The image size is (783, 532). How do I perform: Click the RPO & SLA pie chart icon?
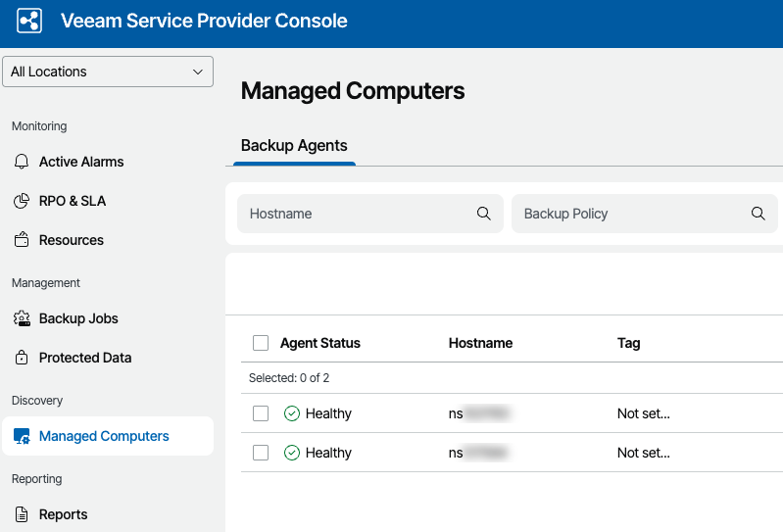point(22,201)
